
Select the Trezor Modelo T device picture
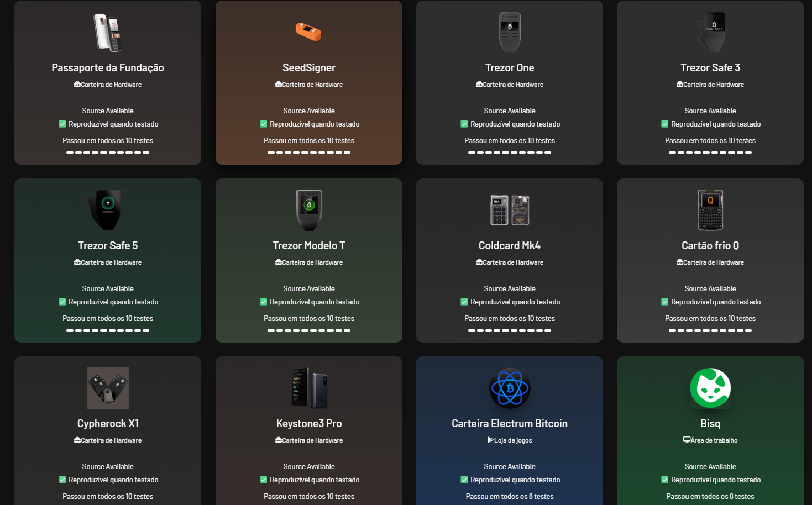click(309, 210)
